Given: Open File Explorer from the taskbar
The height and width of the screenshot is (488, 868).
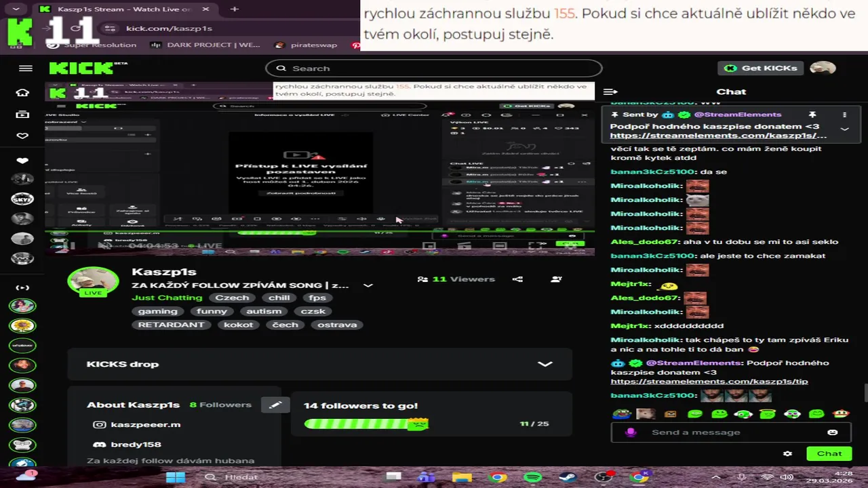Looking at the screenshot, I should click(x=462, y=477).
